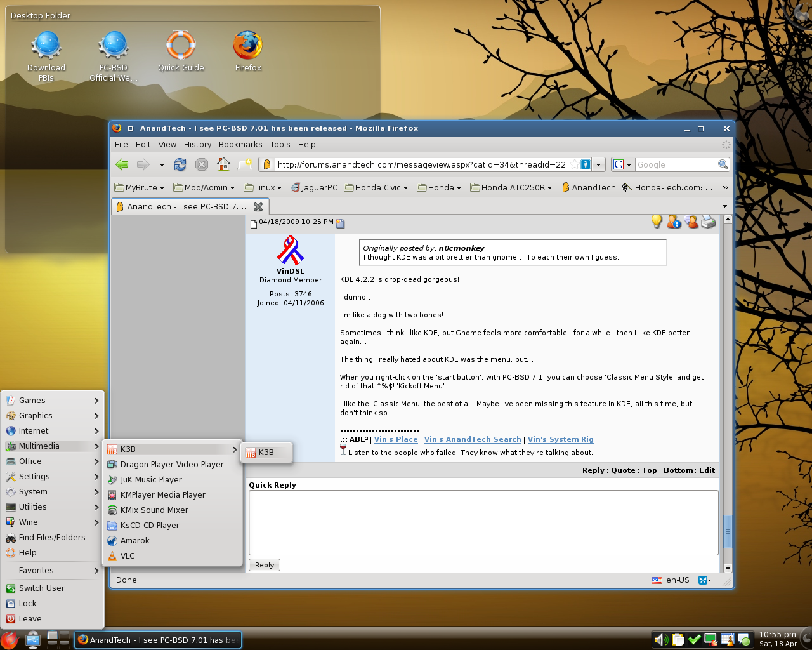The height and width of the screenshot is (650, 812).
Task: Open the Vin's System Rig link
Action: [x=560, y=439]
